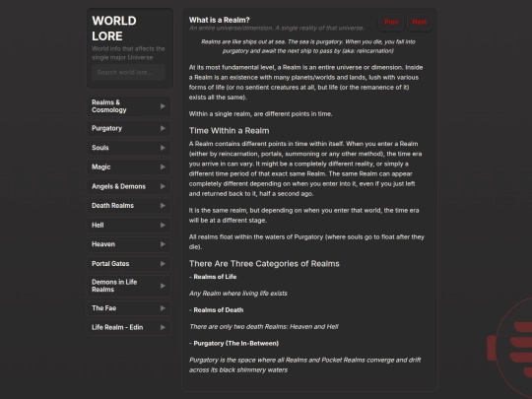Click 'World info that affects' sidebar description
Viewport: 532px width, 399px height.
[x=128, y=53]
